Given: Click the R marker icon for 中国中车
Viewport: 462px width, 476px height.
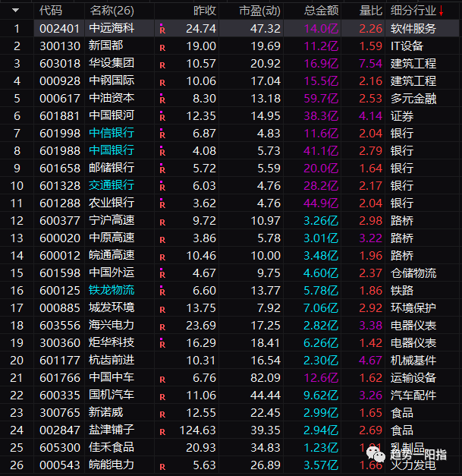Looking at the screenshot, I should pyautogui.click(x=162, y=380).
